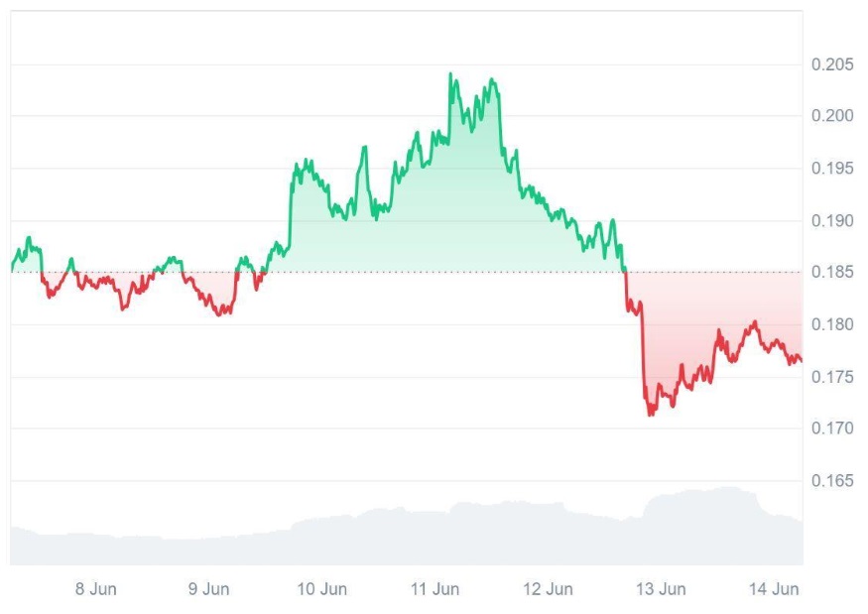Click the 8 Jun date label
This screenshot has width=868, height=614.
96,589
